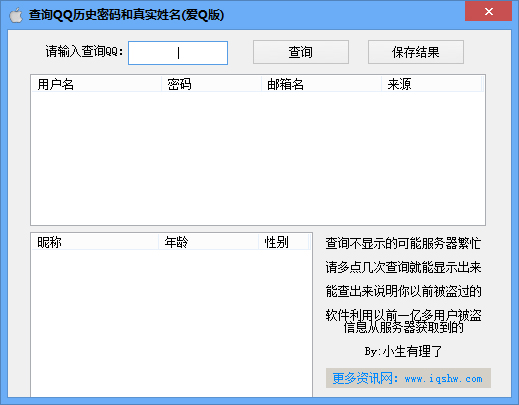The width and height of the screenshot is (519, 405).
Task: Focus the QQ number input field
Action: (178, 53)
